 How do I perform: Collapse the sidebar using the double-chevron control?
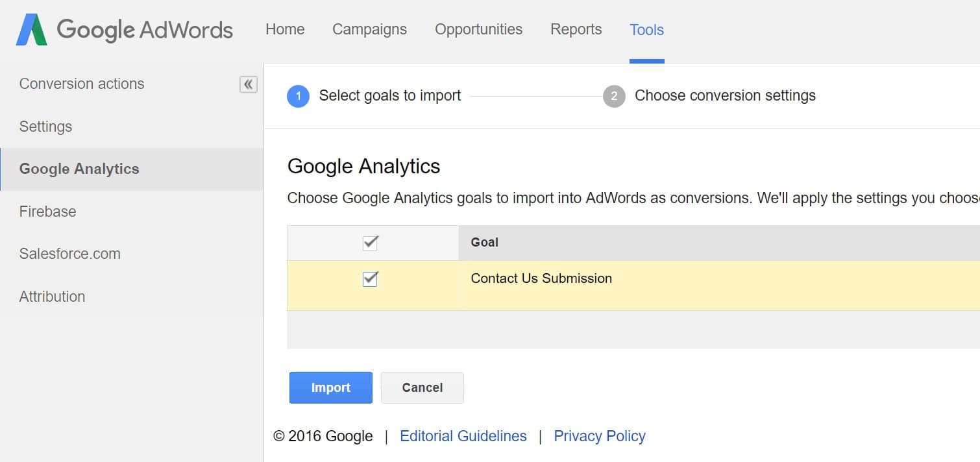coord(248,84)
